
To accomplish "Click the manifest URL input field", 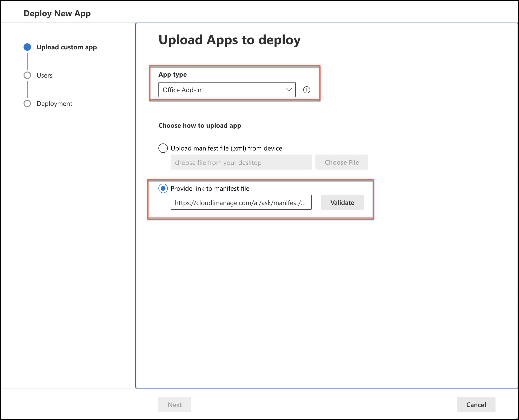I will pyautogui.click(x=241, y=202).
